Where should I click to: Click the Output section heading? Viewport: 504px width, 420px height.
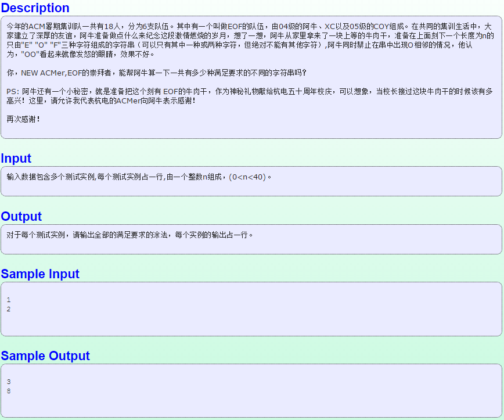pyautogui.click(x=21, y=216)
